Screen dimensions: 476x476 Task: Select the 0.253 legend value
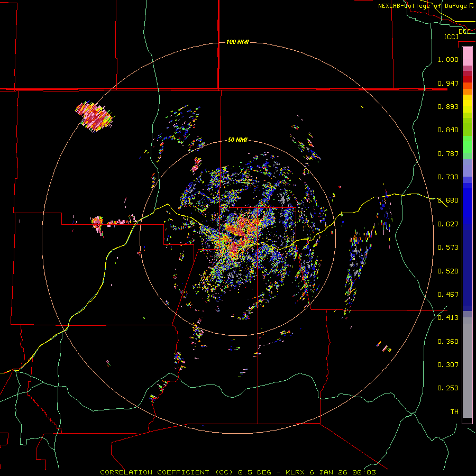click(448, 388)
